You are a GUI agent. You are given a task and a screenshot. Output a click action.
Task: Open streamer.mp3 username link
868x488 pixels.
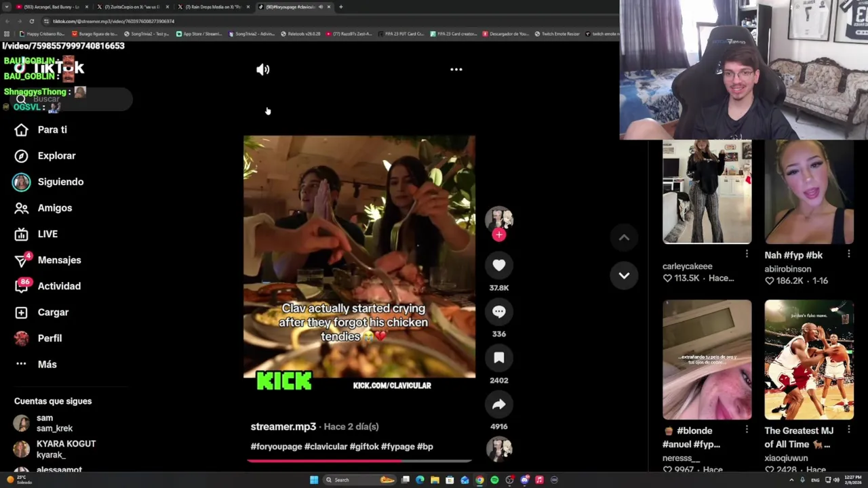point(283,426)
